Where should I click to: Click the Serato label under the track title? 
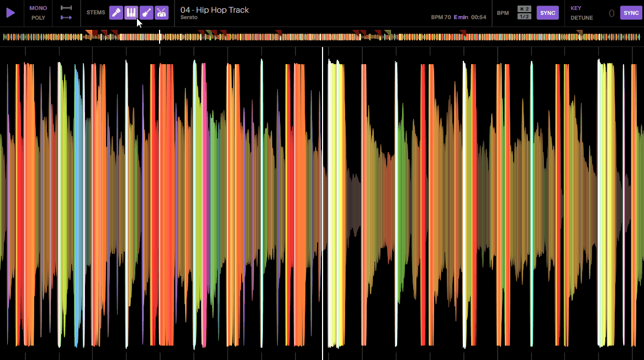[x=190, y=17]
